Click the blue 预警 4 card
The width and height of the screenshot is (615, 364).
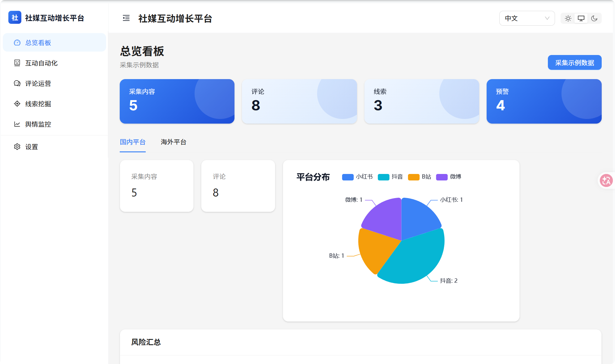point(544,101)
